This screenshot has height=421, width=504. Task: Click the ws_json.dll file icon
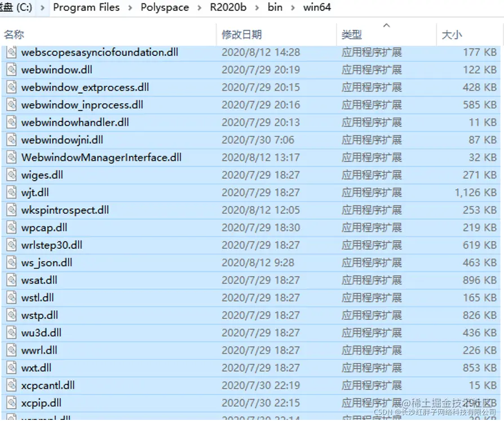(x=12, y=262)
